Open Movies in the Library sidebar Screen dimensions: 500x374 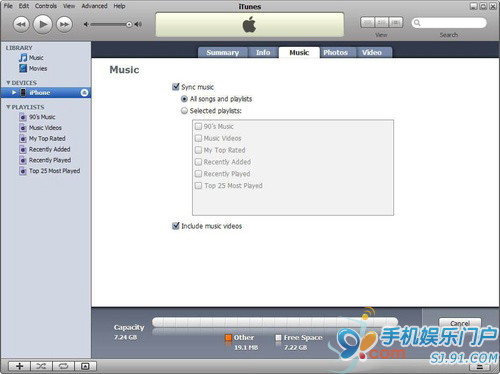click(x=33, y=68)
